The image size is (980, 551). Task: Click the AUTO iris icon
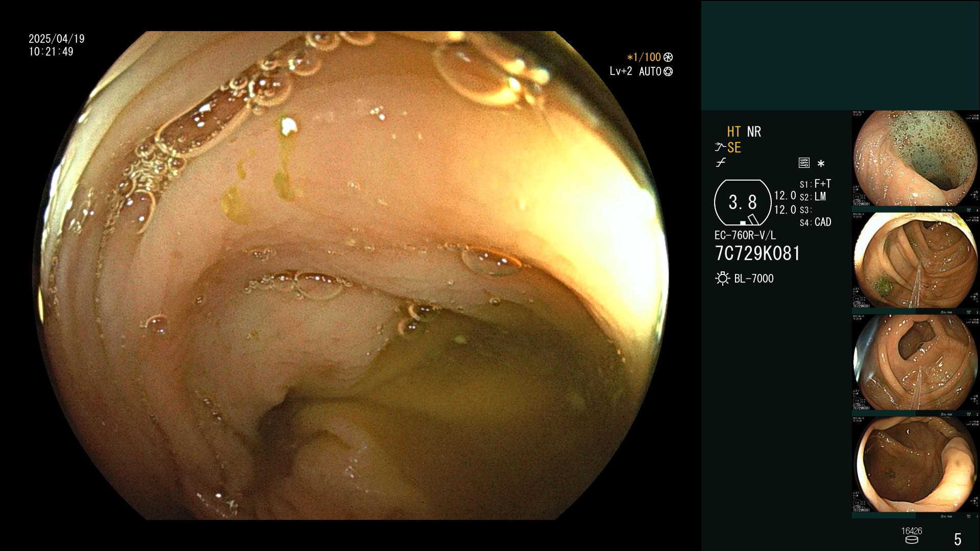[668, 72]
